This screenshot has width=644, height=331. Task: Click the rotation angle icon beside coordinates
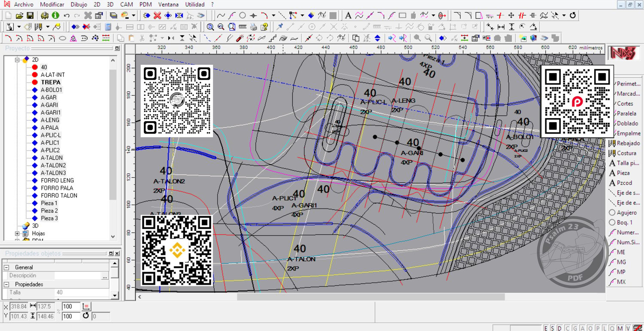85,316
